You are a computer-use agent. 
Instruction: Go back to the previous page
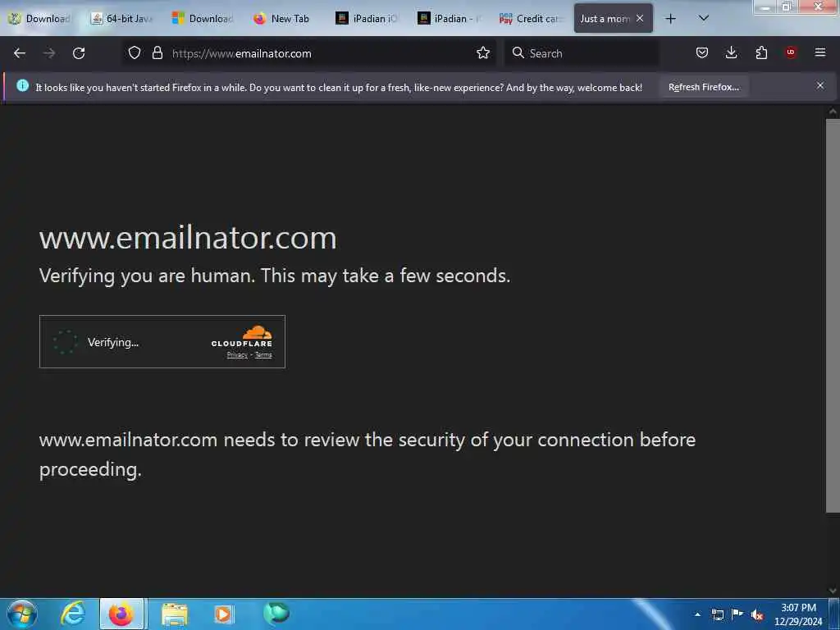tap(20, 53)
